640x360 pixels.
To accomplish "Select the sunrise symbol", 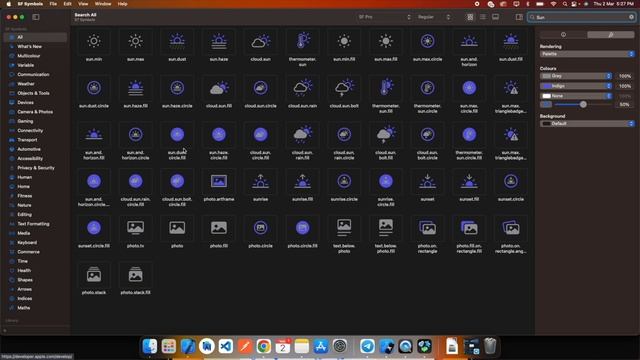I will (260, 181).
